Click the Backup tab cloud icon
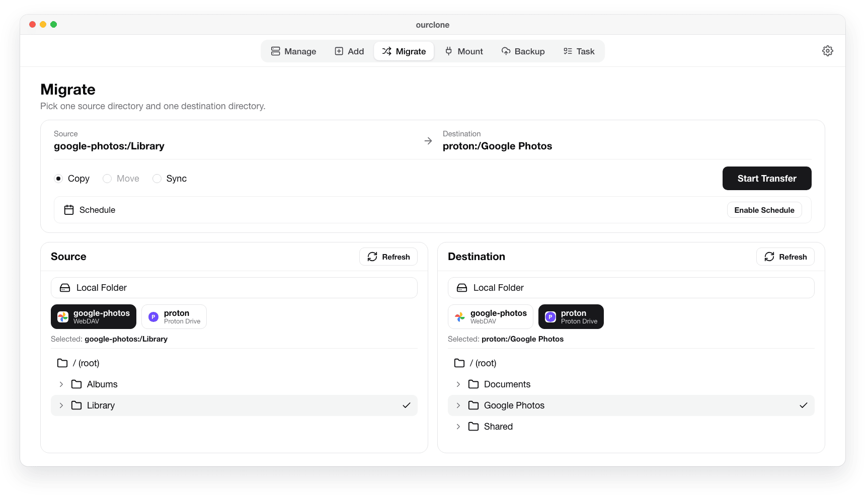868x498 pixels. tap(506, 51)
